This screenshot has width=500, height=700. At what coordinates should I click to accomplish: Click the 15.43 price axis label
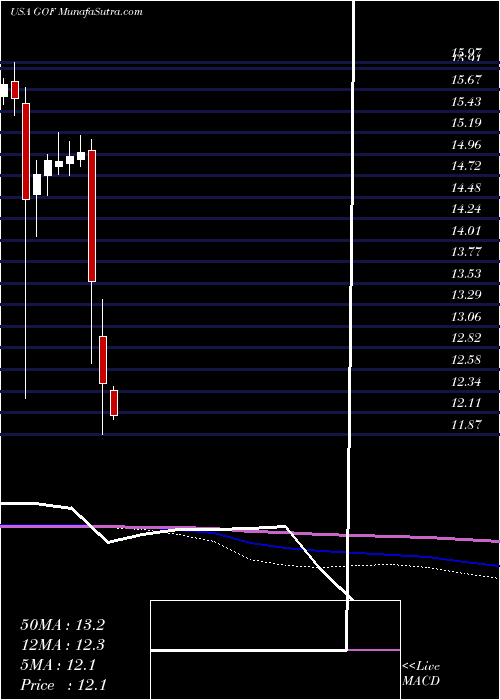point(467,101)
